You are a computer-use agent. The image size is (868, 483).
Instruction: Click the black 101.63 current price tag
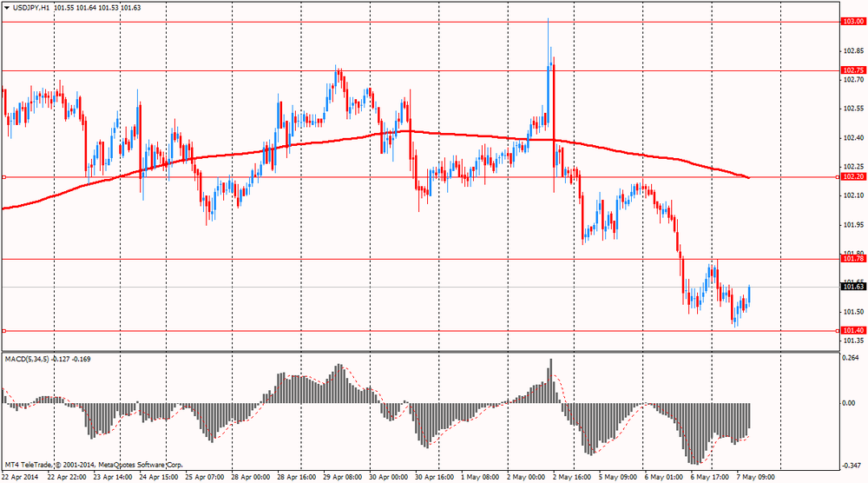coord(852,287)
